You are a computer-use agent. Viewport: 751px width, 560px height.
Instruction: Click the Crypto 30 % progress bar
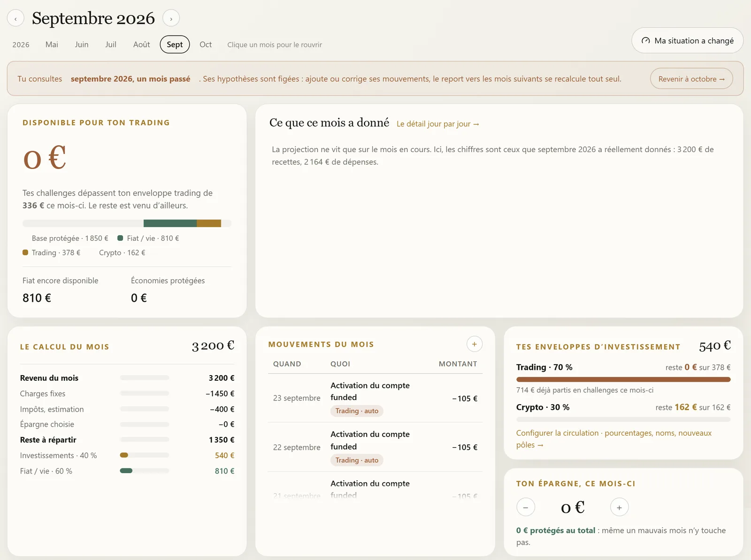pyautogui.click(x=623, y=419)
